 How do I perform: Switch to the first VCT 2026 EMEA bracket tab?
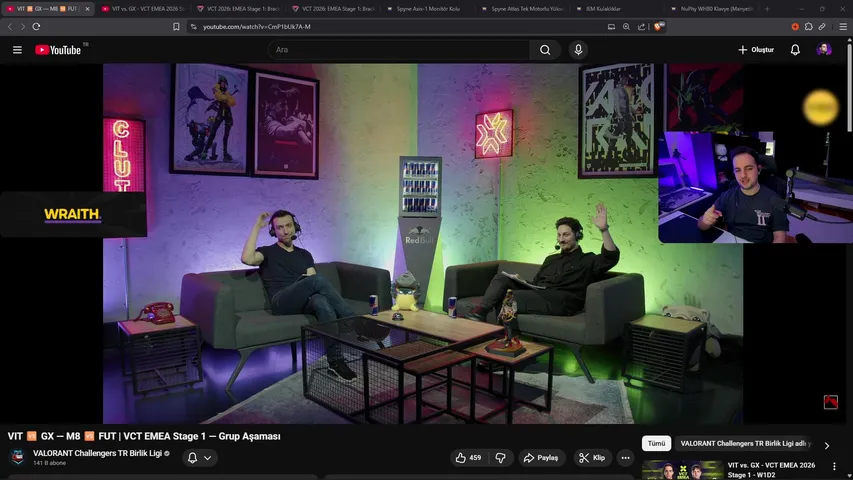point(238,9)
